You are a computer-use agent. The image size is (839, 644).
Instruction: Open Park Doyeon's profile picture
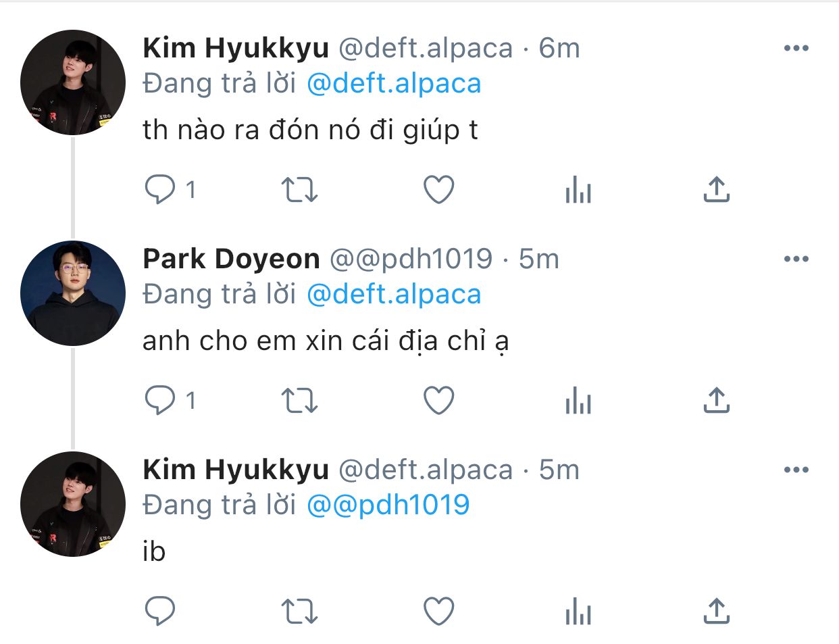[x=73, y=293]
